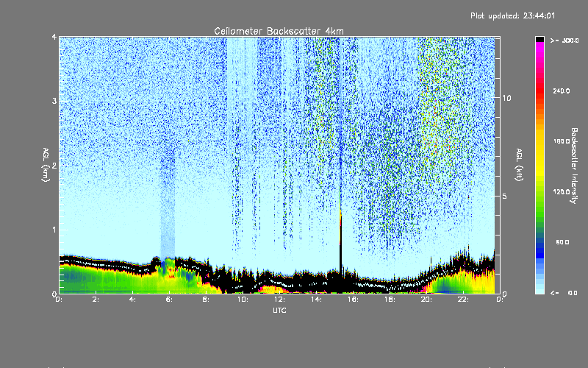This screenshot has width=588, height=368.
Task: Click the 'Plot updated: 23:44:01' timestamp
Action: (512, 15)
